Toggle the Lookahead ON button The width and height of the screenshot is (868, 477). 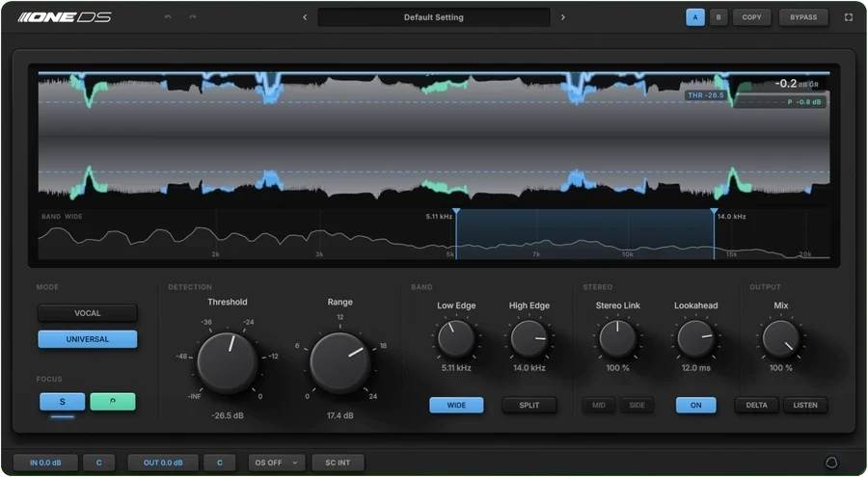[x=695, y=405]
